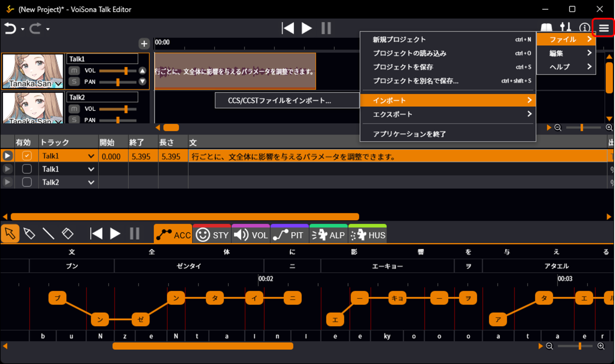Solo the Talk1 track
This screenshot has height=364, width=615.
click(x=74, y=82)
